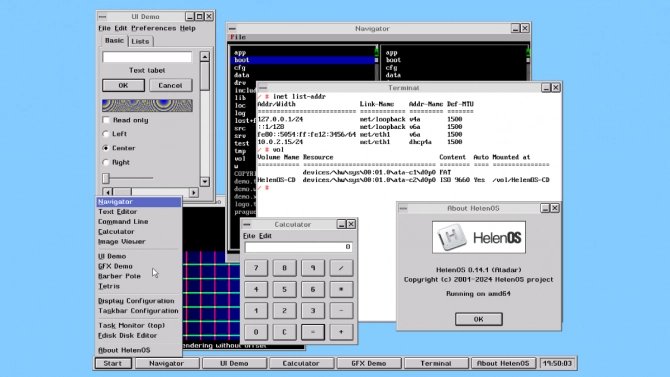
Task: Open the Navigator window system menu
Action: click(x=232, y=29)
